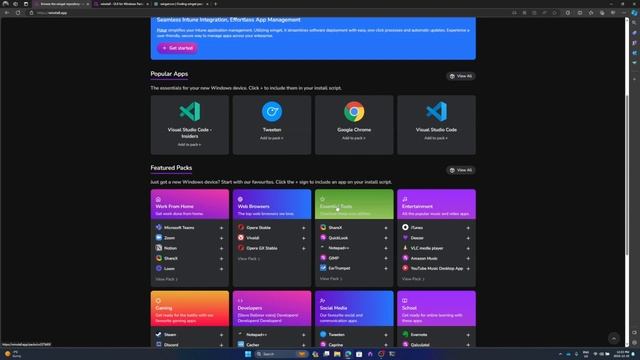This screenshot has height=360, width=640.
Task: Add Zoom with its plus icon
Action: tap(222, 238)
